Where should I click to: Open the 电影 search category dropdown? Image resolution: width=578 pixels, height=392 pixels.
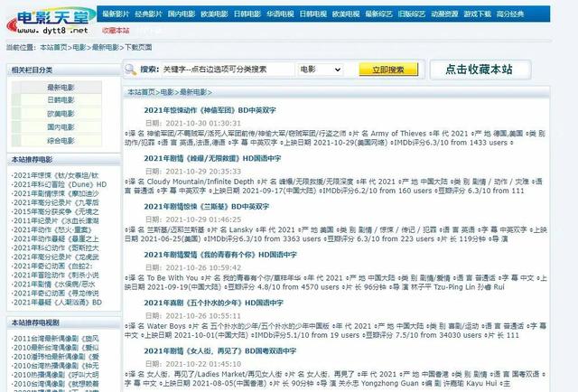(x=321, y=70)
